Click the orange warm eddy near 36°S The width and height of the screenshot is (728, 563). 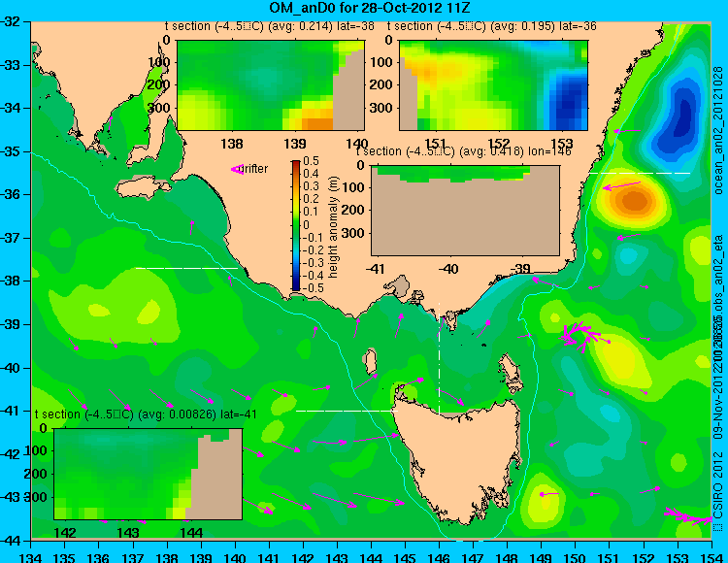click(x=634, y=202)
